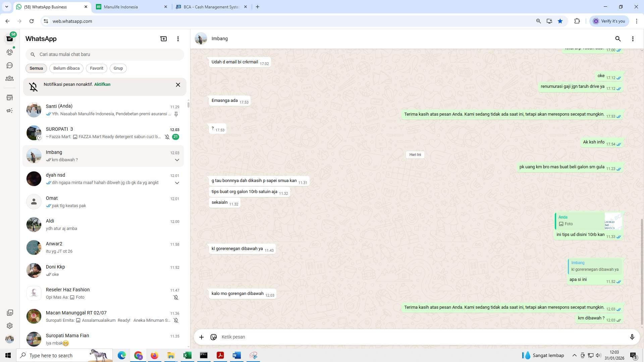Open the Status updates panel
The height and width of the screenshot is (362, 644).
(x=10, y=52)
